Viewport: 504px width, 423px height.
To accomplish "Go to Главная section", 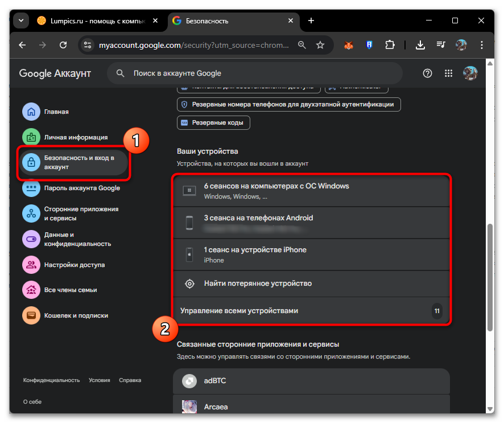I will click(x=46, y=112).
